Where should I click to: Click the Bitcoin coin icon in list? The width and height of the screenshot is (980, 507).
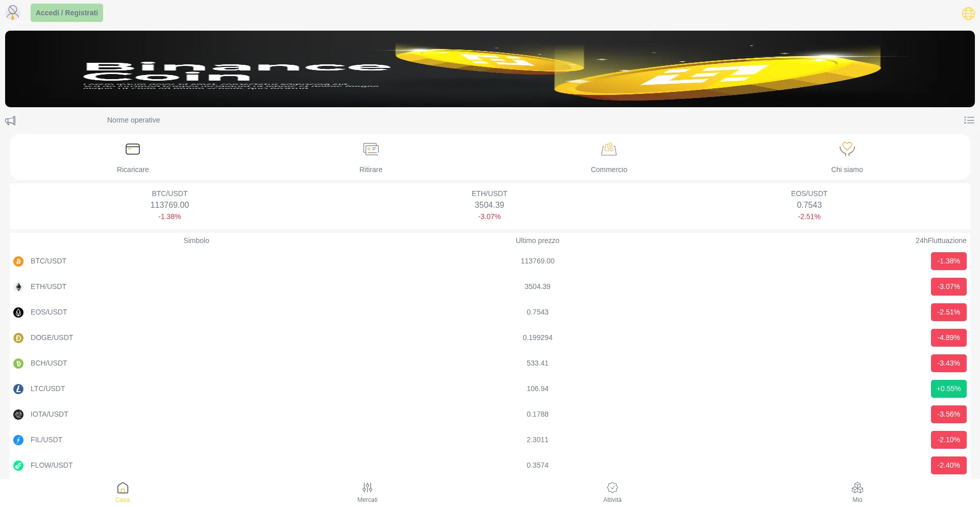pos(18,261)
